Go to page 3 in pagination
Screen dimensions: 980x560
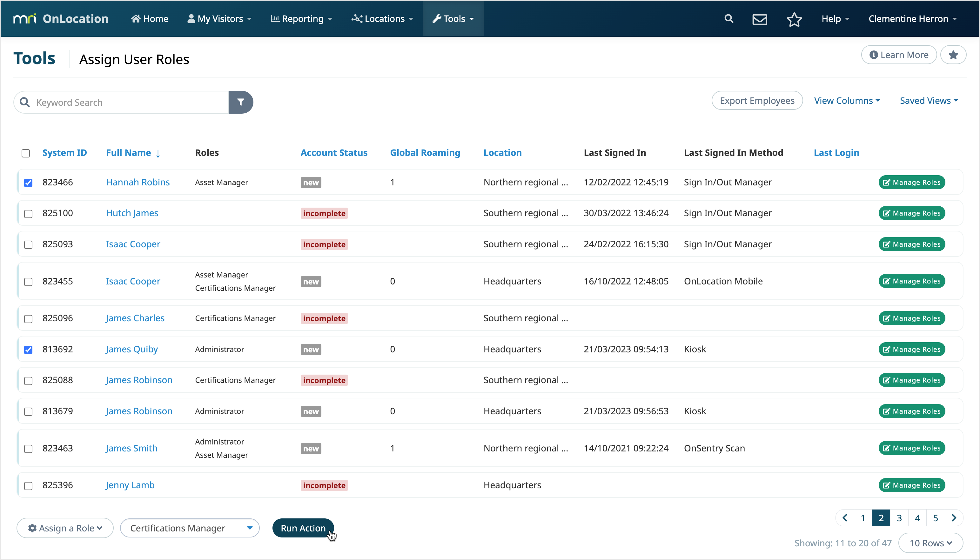[x=899, y=518]
